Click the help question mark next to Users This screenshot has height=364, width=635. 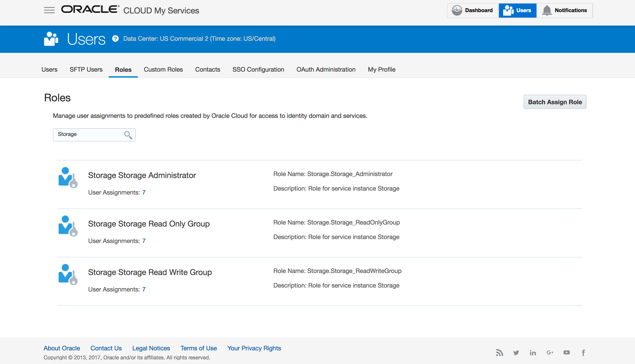click(x=115, y=39)
